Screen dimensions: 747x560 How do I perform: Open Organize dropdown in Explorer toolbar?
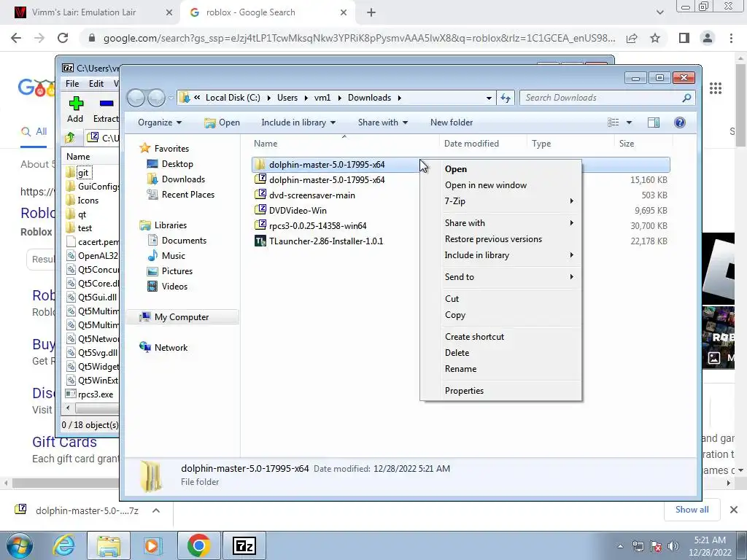(x=160, y=122)
